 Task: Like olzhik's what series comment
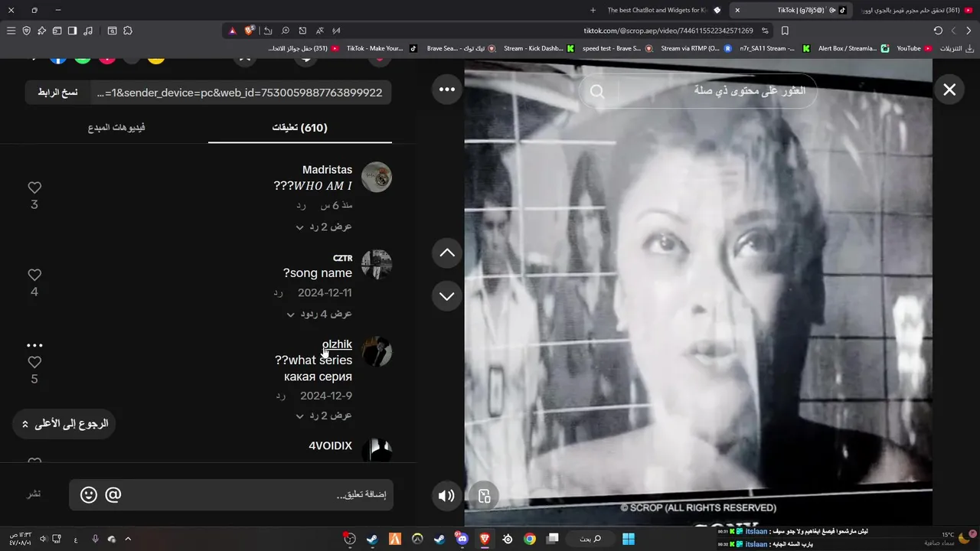tap(34, 362)
